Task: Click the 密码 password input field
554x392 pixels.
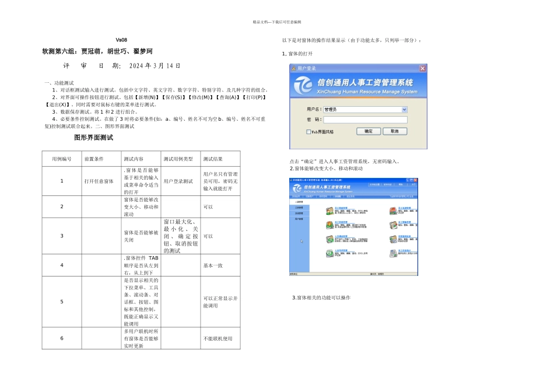Action: [365, 120]
